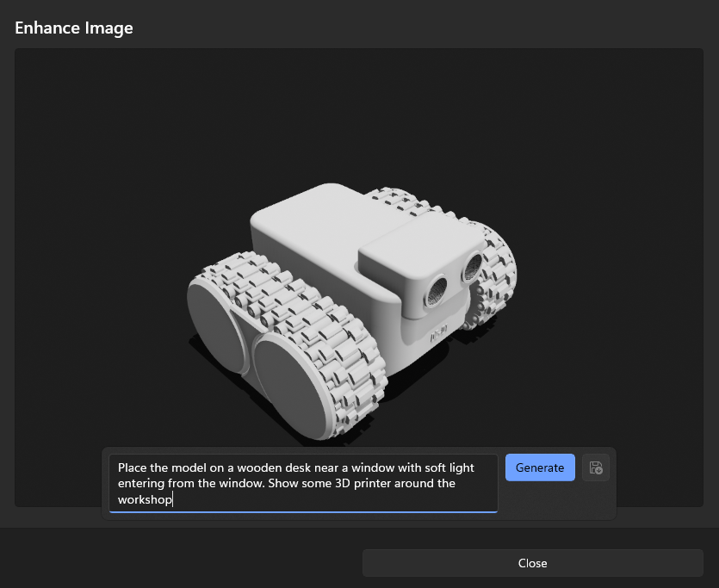Click the word "Place" at prompt start
The width and height of the screenshot is (719, 588).
click(133, 467)
